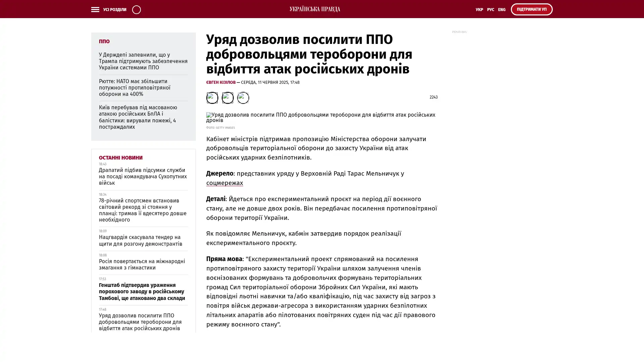Open author Євген Кізілов's page
The height and width of the screenshot is (362, 644).
(x=221, y=82)
